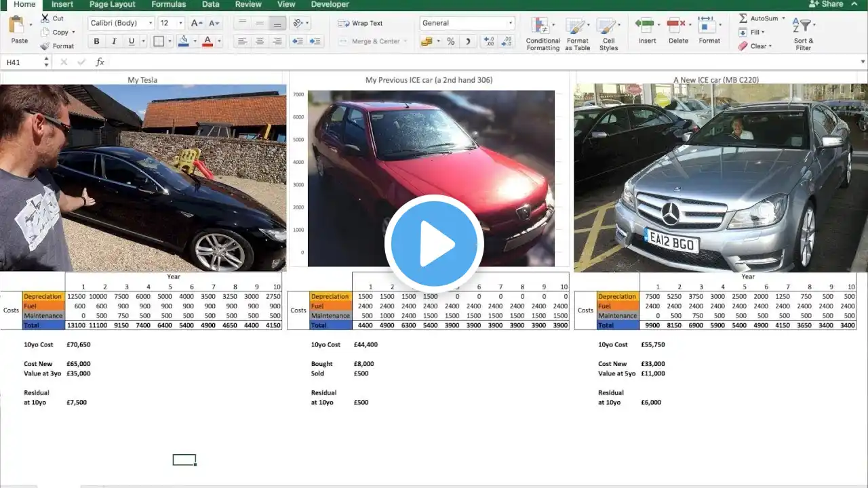868x488 pixels.
Task: Click the fill color paint bucket
Action: pyautogui.click(x=183, y=41)
